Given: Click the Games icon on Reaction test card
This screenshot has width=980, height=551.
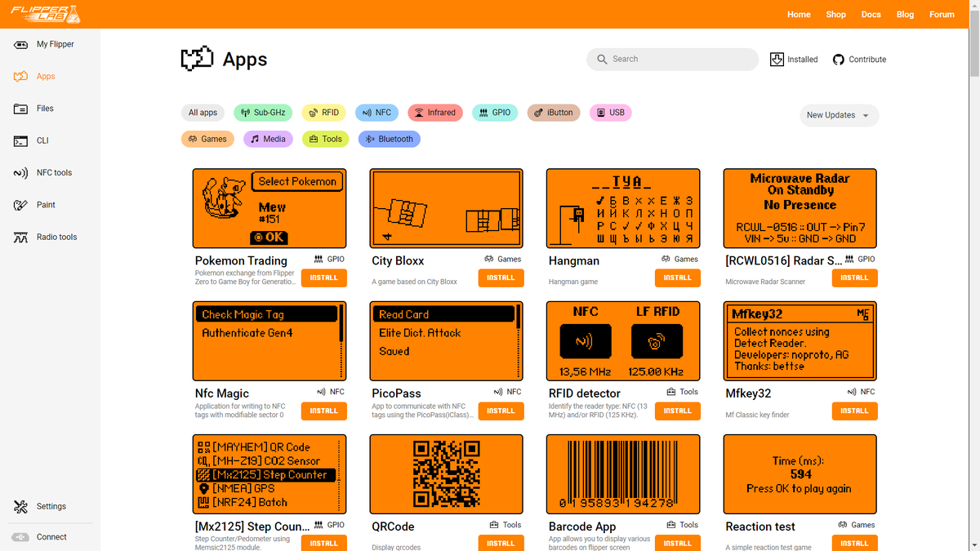Looking at the screenshot, I should (x=843, y=525).
